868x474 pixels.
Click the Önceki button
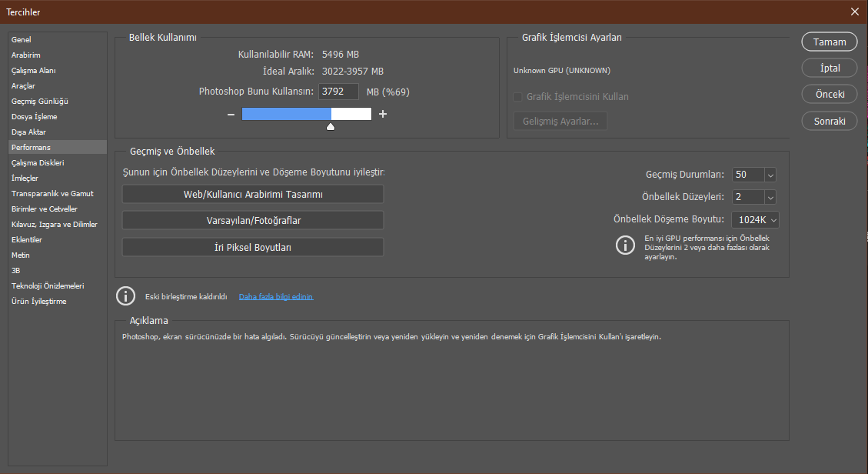(x=830, y=94)
